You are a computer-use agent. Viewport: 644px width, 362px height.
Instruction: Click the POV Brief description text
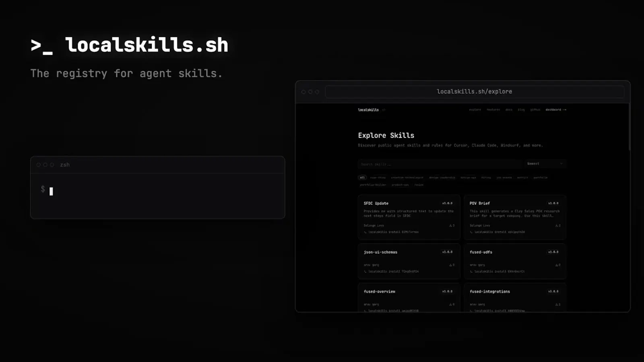pos(514,214)
